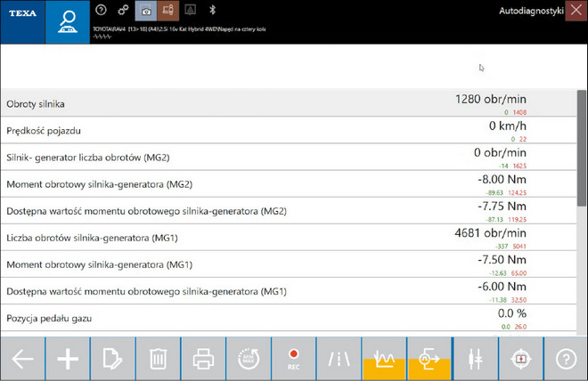The width and height of the screenshot is (588, 381).
Task: Click the crosshair target icon
Action: (520, 359)
